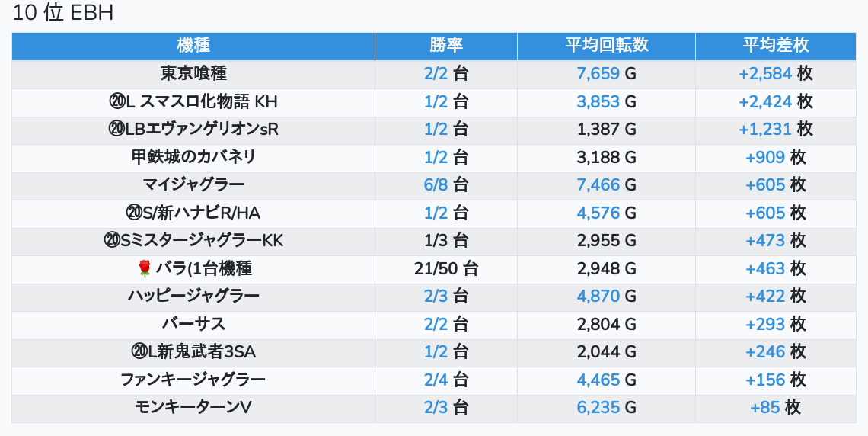Click the 4,870 spins value
This screenshot has width=868, height=436.
point(598,296)
